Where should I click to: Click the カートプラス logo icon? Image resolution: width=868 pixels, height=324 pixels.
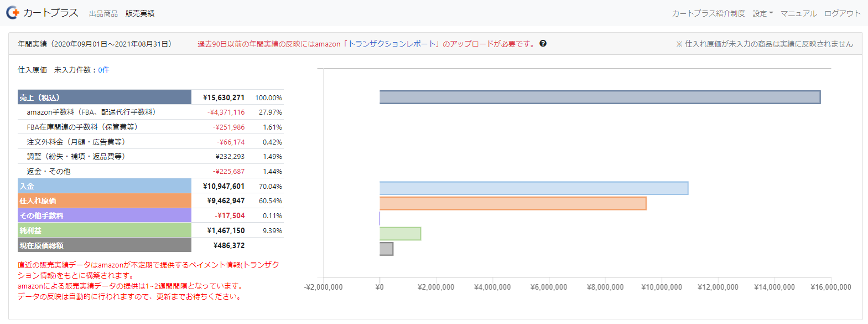[x=12, y=12]
